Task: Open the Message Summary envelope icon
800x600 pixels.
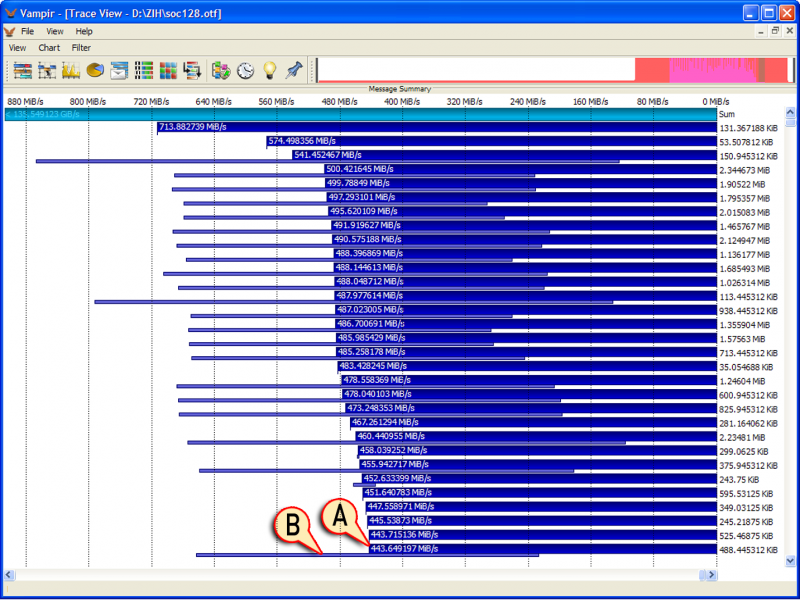Action: [119, 70]
